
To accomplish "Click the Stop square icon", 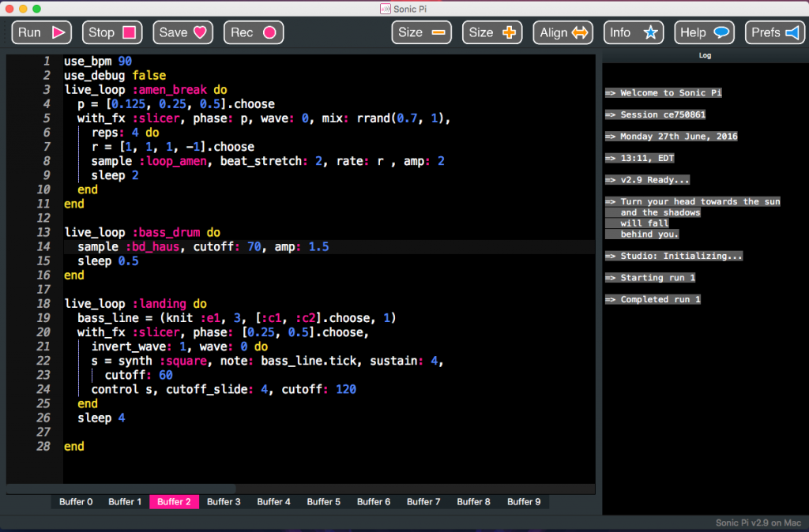I will pyautogui.click(x=129, y=32).
